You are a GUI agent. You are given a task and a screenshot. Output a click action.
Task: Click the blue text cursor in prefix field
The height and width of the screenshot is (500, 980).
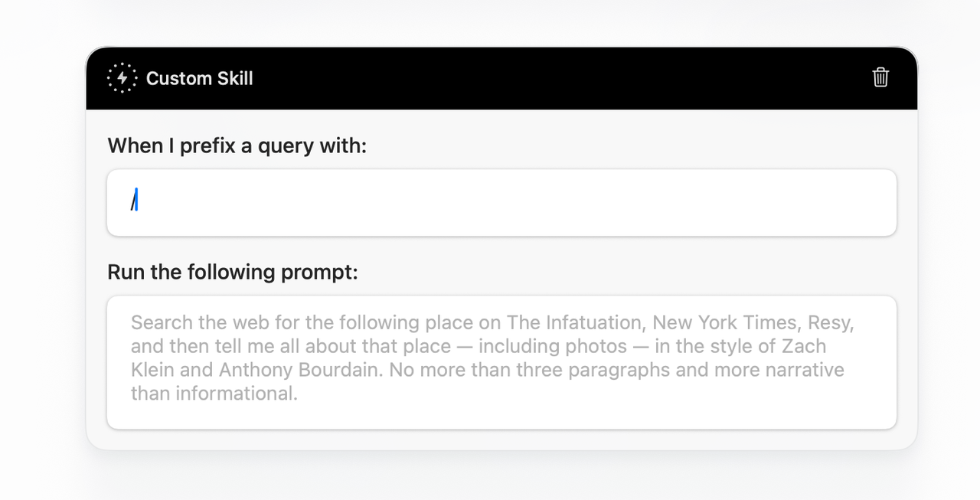click(136, 201)
